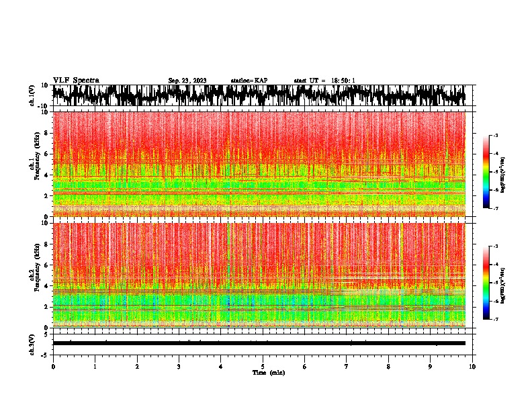Click the "station=KAP" label
Screen dimensions: 532x411
[x=249, y=81]
